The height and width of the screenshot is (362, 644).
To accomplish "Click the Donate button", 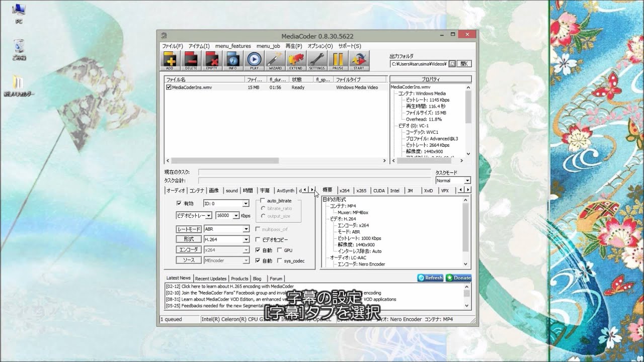I will 458,278.
